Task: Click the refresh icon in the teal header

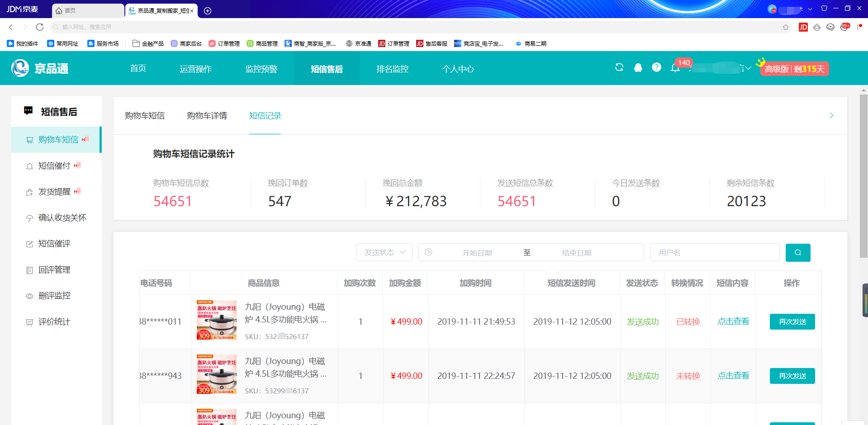Action: 619,67
